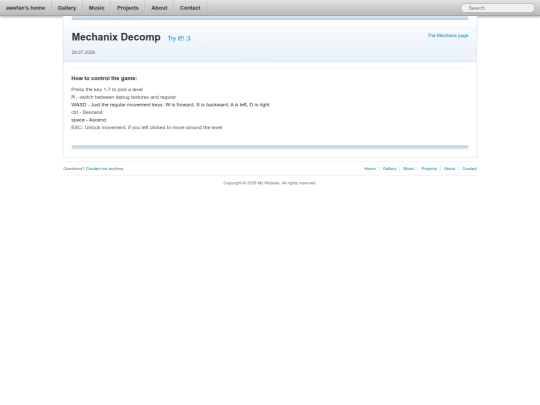Open About from the top navigation bar
This screenshot has height=405, width=540.
[x=159, y=8]
